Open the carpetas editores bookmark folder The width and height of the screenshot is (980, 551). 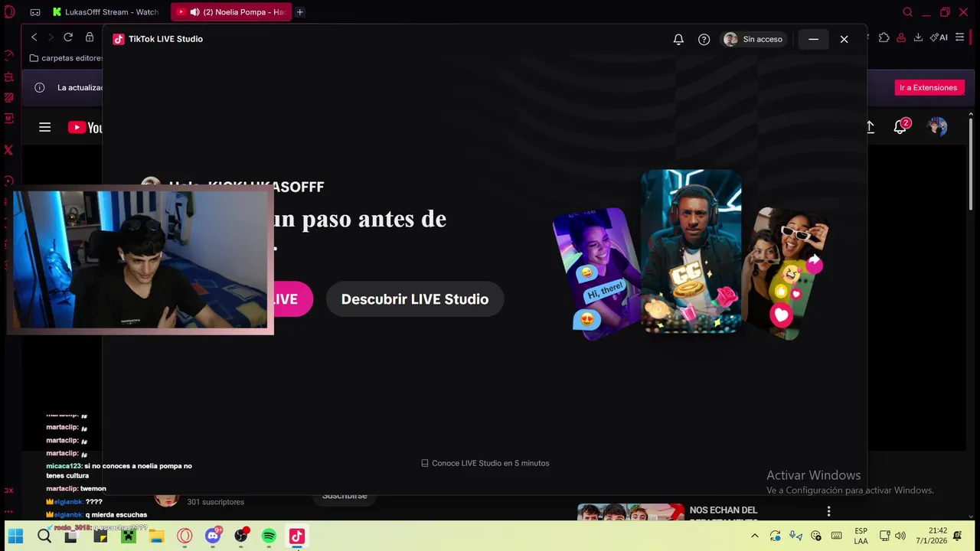coord(66,58)
